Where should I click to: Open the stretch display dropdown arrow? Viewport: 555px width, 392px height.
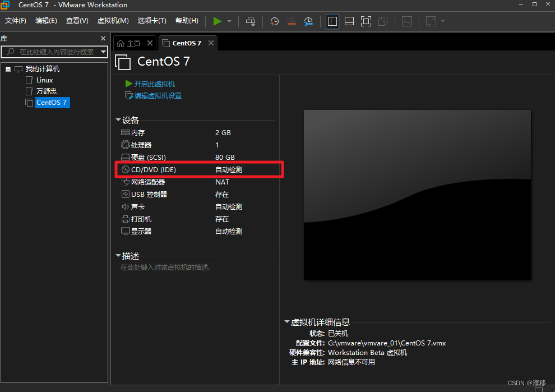(x=443, y=21)
